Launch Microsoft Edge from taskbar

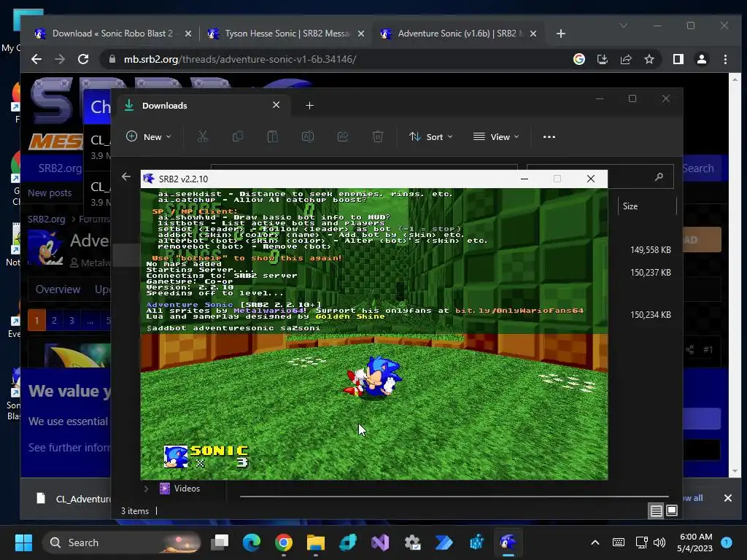click(252, 542)
